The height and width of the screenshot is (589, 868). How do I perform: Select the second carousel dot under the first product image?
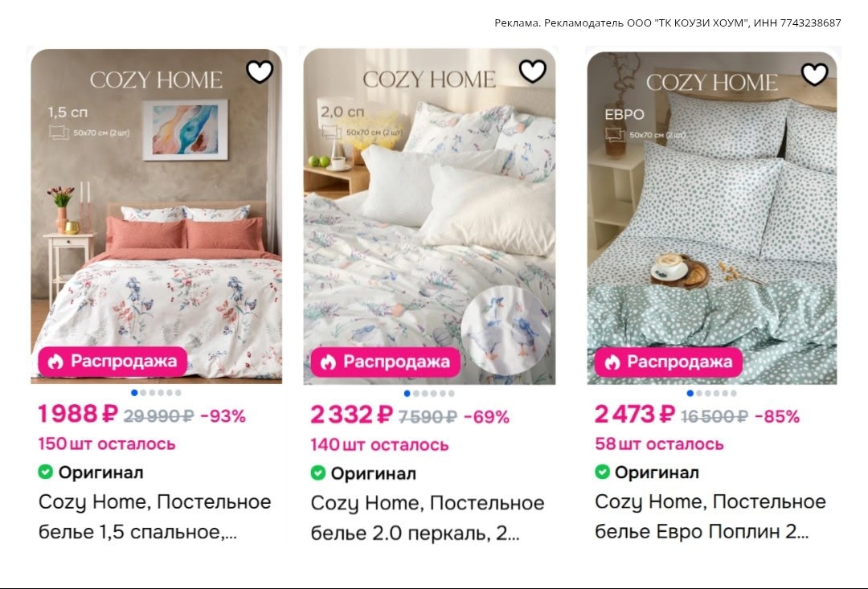pos(143,393)
